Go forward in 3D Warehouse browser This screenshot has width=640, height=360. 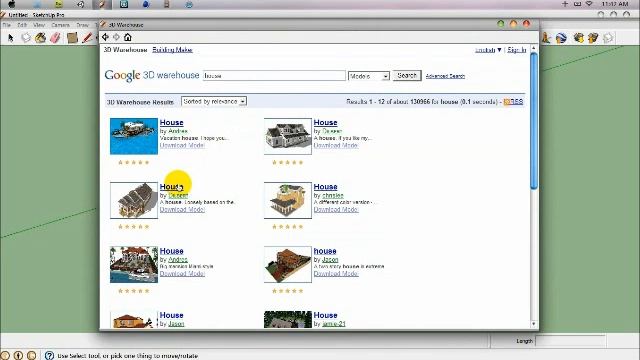116,37
